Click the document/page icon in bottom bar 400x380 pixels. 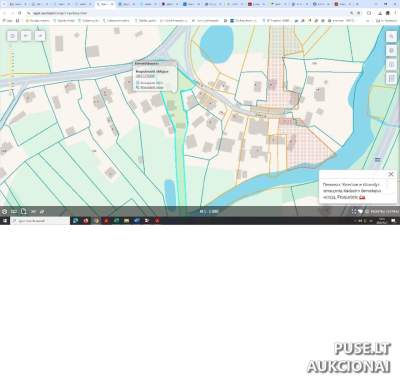pos(23,211)
